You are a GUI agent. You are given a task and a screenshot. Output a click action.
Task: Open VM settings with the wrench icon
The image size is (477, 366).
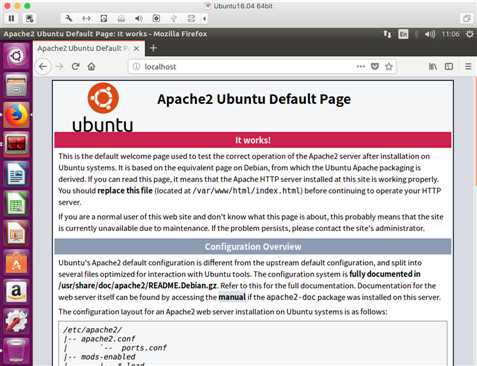[69, 19]
